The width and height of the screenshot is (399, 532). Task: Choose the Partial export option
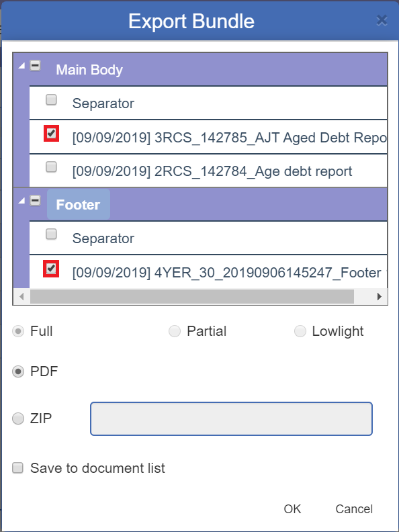(175, 331)
